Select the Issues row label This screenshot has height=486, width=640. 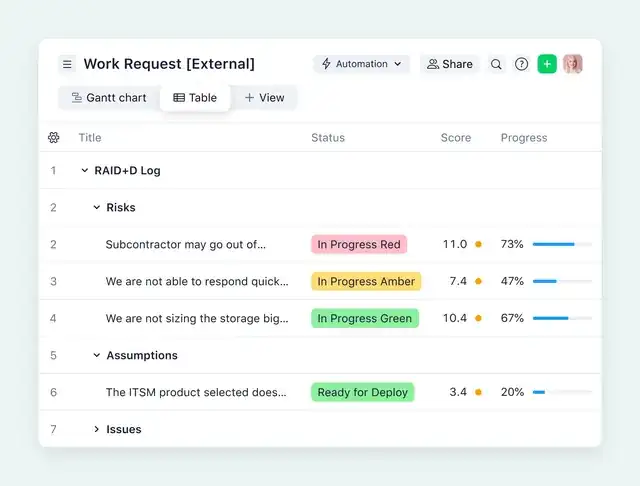[124, 429]
